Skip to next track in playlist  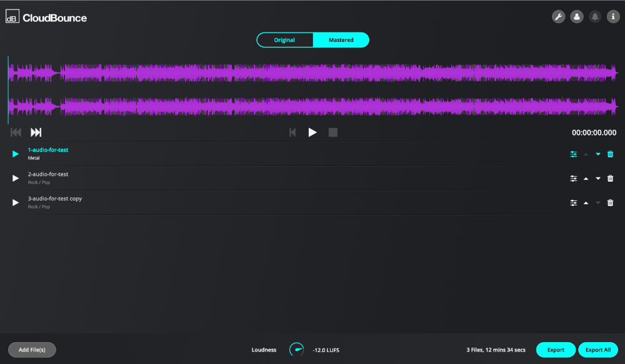pyautogui.click(x=36, y=132)
